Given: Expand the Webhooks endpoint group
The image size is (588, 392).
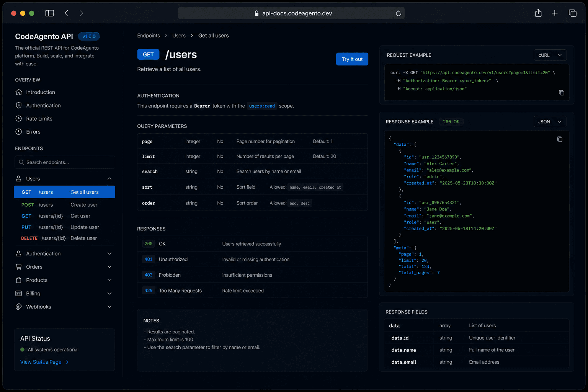Looking at the screenshot, I should click(109, 307).
